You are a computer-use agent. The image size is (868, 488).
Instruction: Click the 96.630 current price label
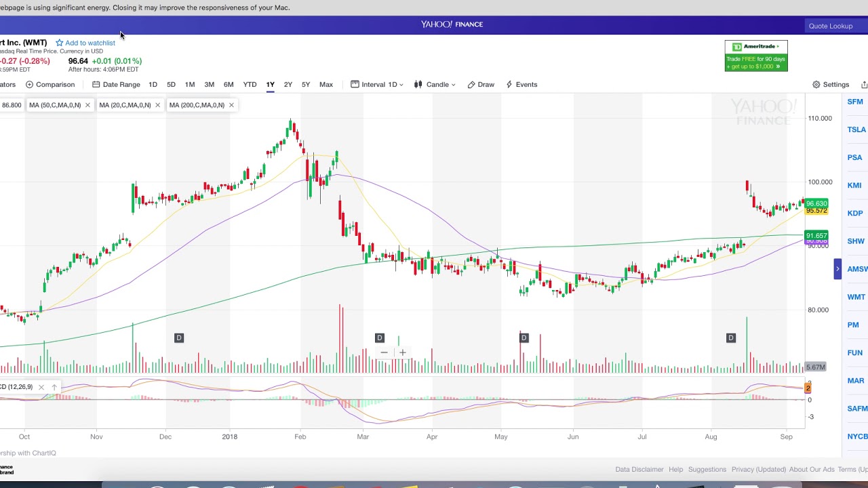click(816, 203)
